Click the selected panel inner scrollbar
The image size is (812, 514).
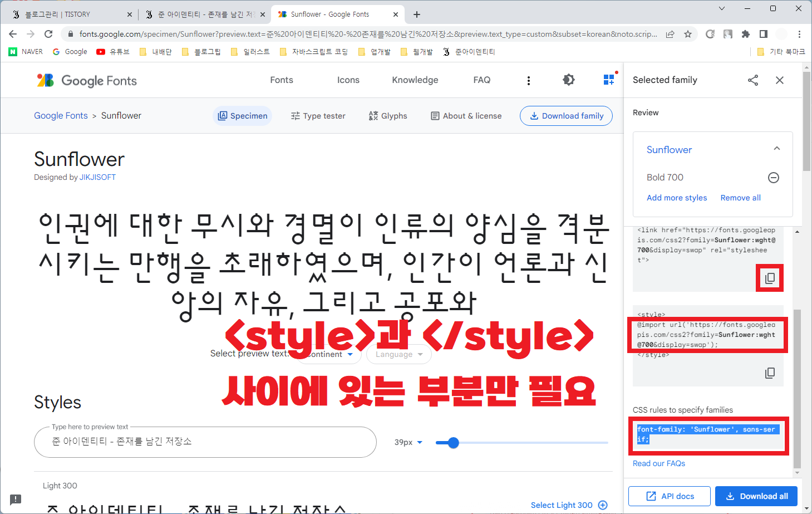pyautogui.click(x=797, y=388)
